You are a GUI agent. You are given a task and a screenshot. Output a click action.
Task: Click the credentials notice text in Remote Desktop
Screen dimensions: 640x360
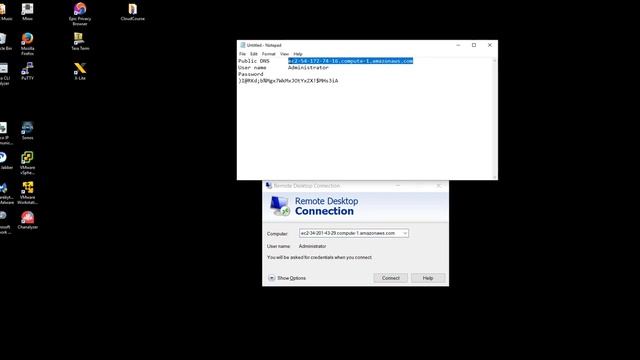coord(319,258)
